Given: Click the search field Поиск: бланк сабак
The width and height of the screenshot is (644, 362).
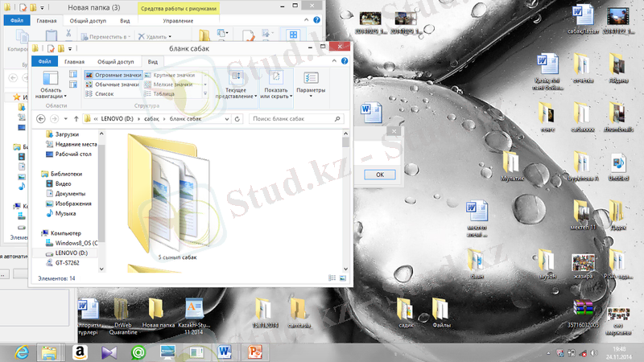Looking at the screenshot, I should click(x=296, y=118).
